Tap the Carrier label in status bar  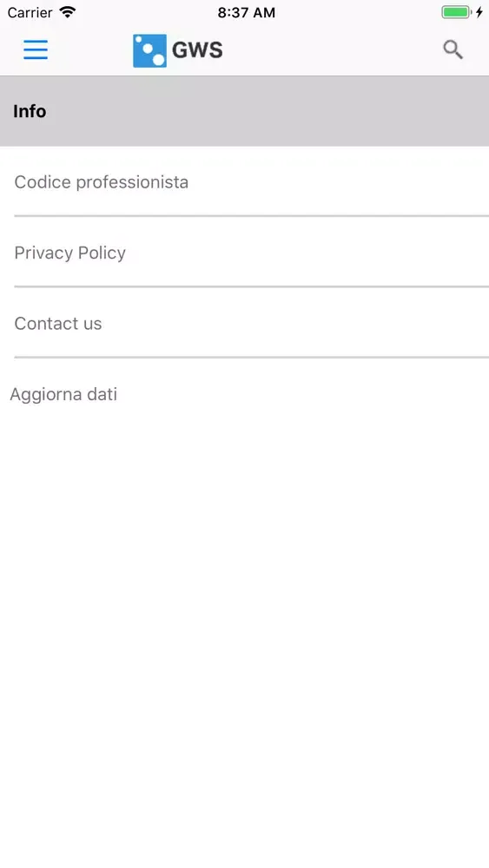[30, 12]
